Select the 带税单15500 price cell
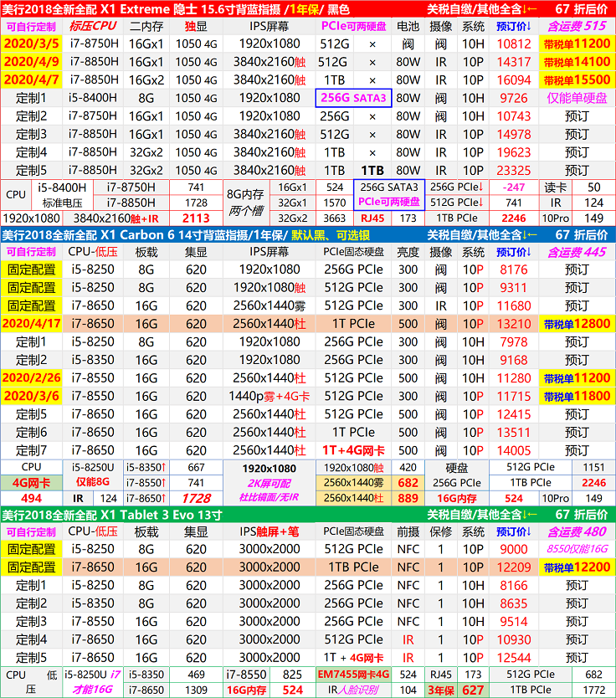616x698 pixels. click(576, 80)
